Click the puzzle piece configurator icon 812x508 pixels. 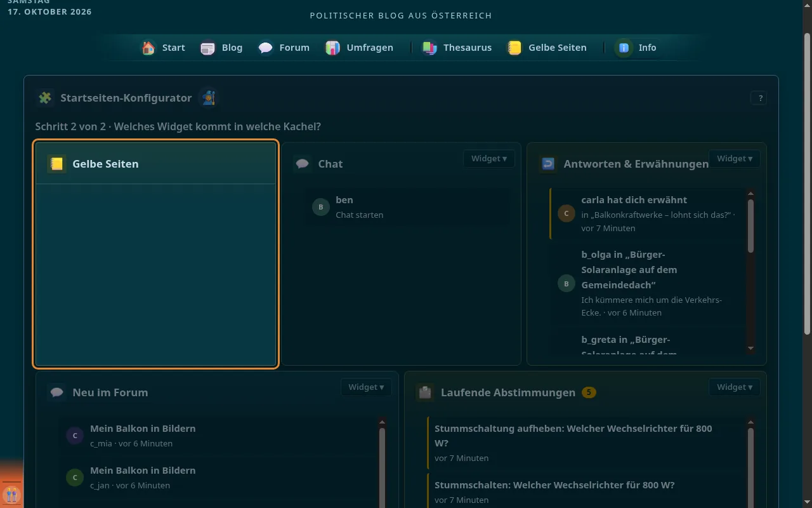coord(45,98)
